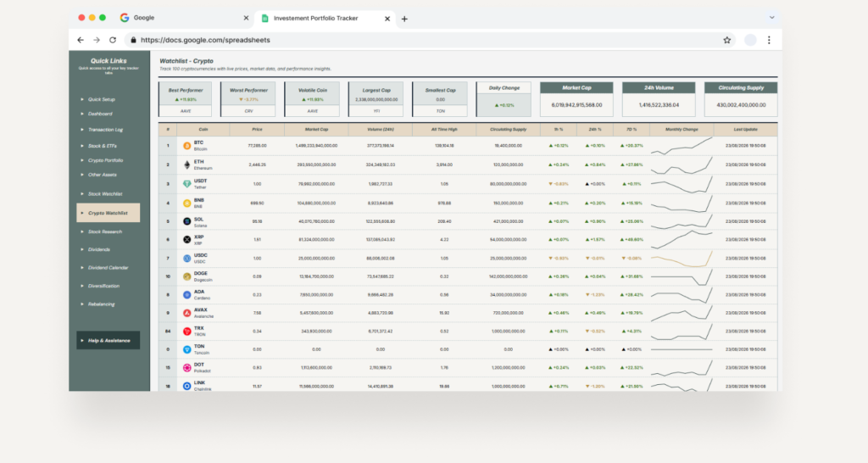Click the Smallest Cap summary card
The image size is (868, 463).
pyautogui.click(x=440, y=100)
